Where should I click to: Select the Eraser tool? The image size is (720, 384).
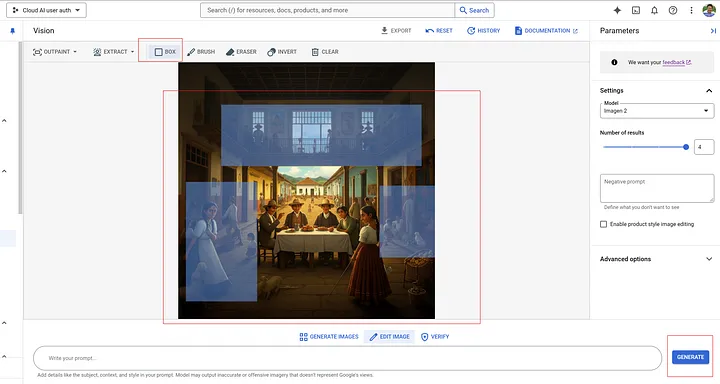pos(241,52)
